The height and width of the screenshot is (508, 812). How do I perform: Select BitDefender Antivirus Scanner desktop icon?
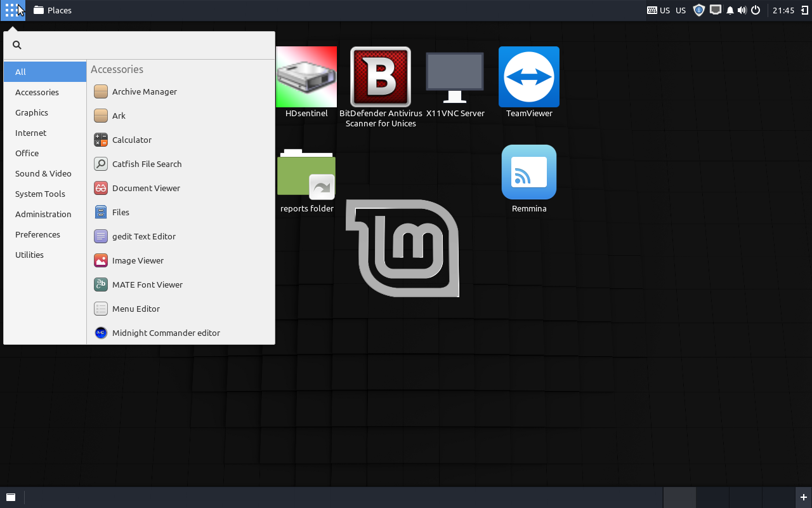[381, 87]
